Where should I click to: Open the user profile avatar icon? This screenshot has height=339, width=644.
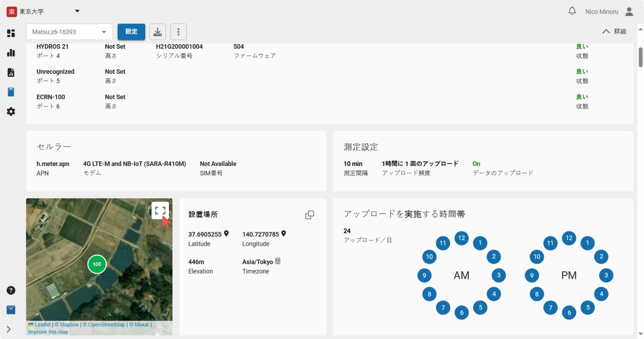(x=629, y=12)
